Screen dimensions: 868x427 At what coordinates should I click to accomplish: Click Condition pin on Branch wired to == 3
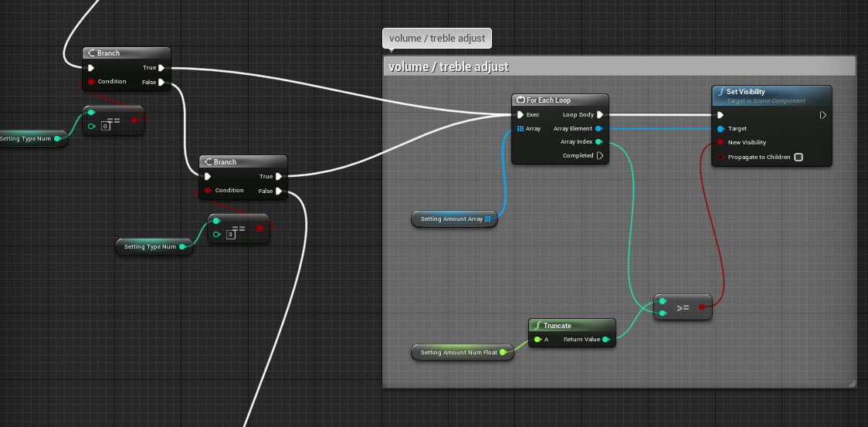(208, 191)
